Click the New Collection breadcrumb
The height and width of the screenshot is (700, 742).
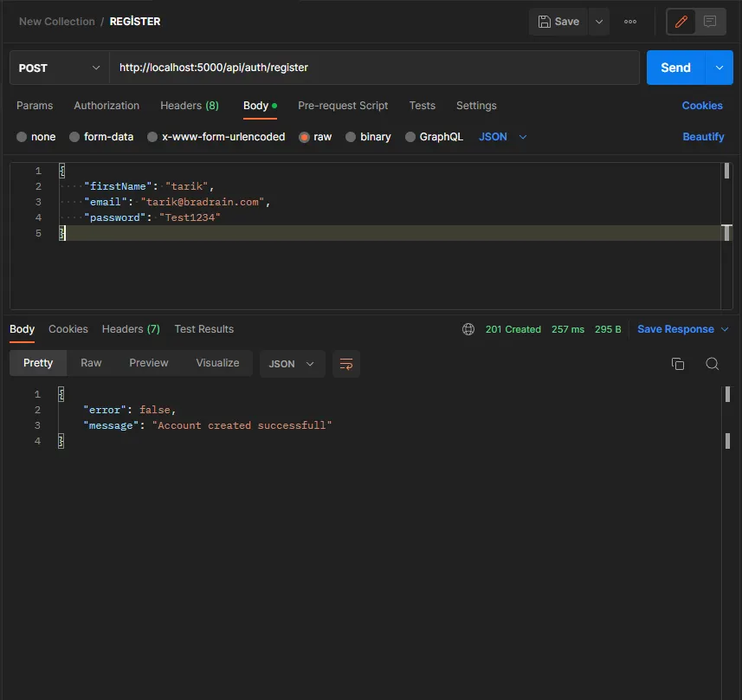pyautogui.click(x=57, y=22)
